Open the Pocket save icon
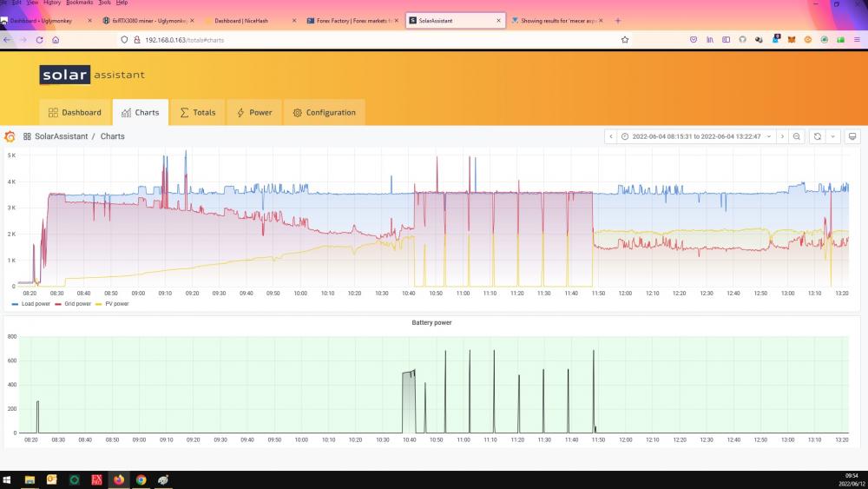 694,40
